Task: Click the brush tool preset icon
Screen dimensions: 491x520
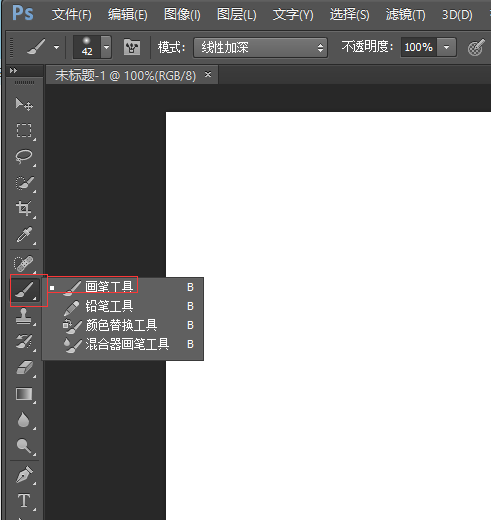Action: tap(36, 47)
